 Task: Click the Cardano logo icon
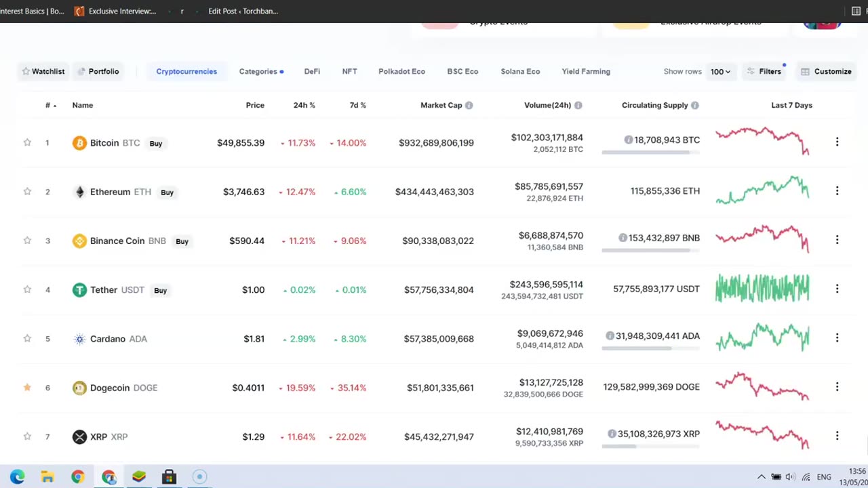coord(79,339)
